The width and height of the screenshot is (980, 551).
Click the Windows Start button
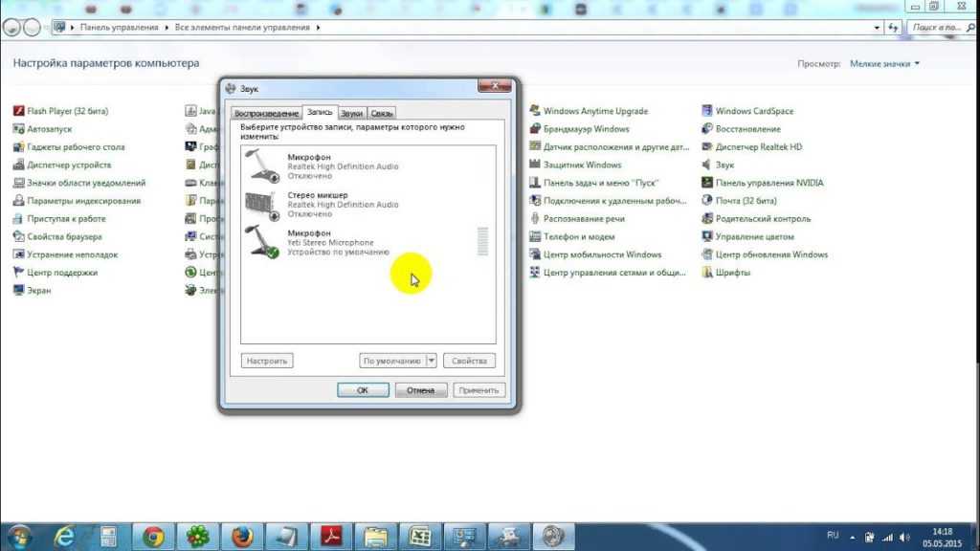point(17,536)
